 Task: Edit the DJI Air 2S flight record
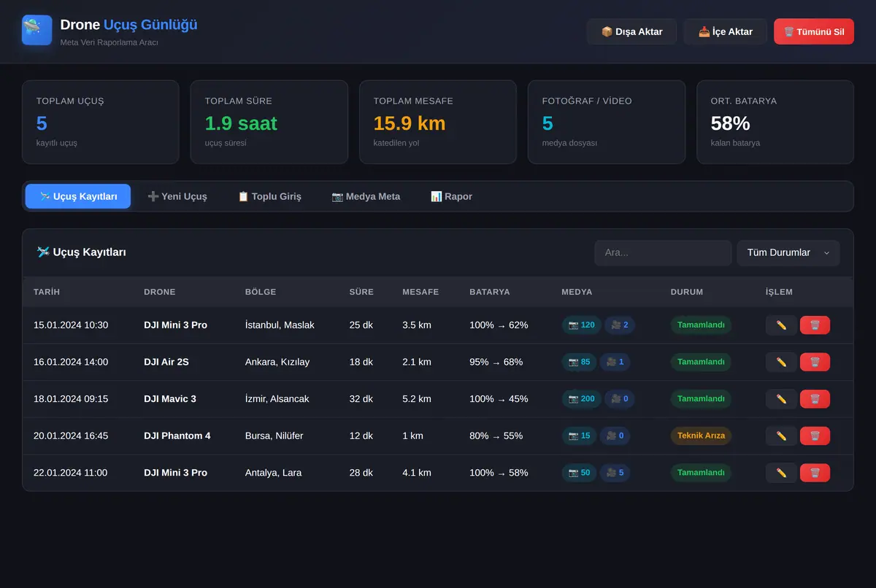[x=781, y=362]
